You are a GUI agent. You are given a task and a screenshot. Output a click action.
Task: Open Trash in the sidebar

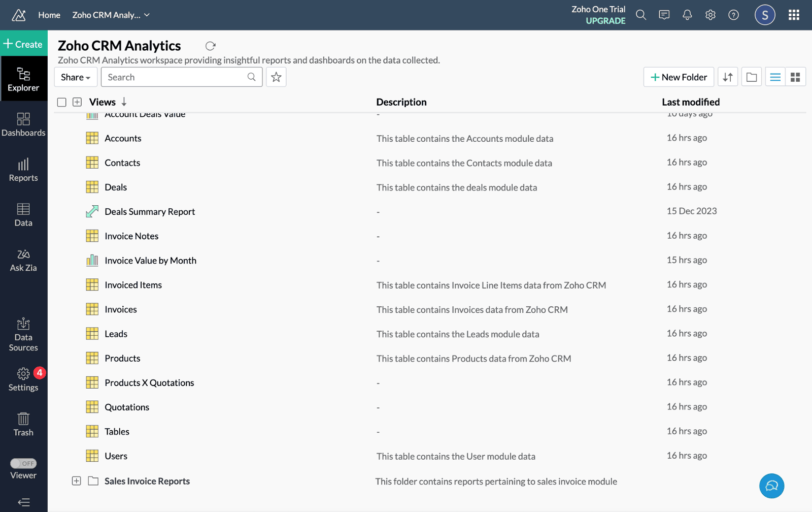[x=23, y=425]
